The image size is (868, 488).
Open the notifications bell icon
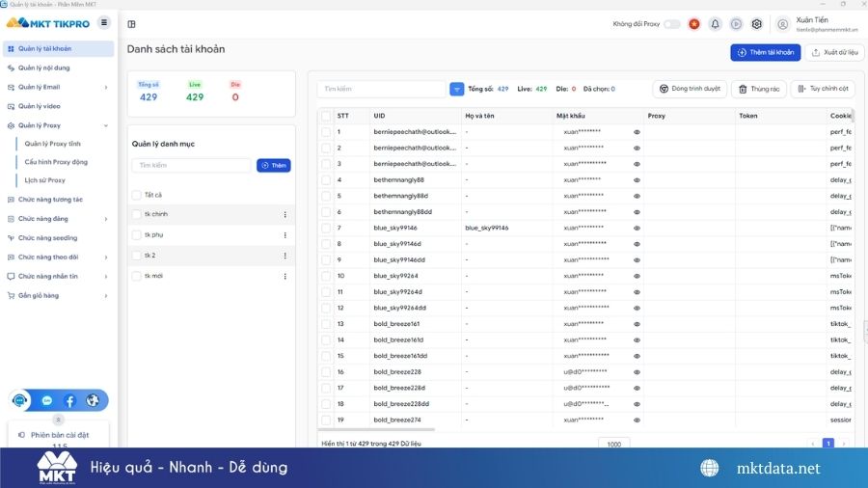[716, 24]
